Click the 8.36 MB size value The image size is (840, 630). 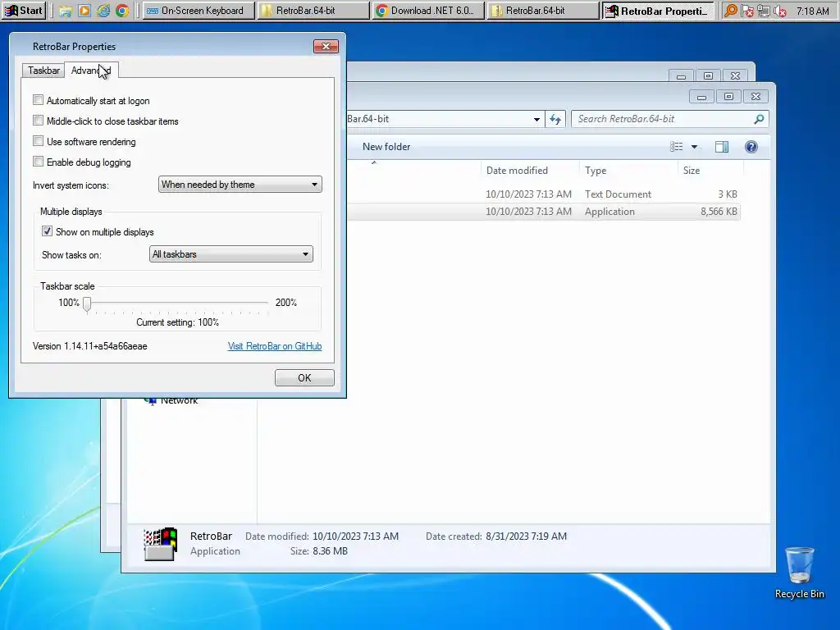(330, 551)
